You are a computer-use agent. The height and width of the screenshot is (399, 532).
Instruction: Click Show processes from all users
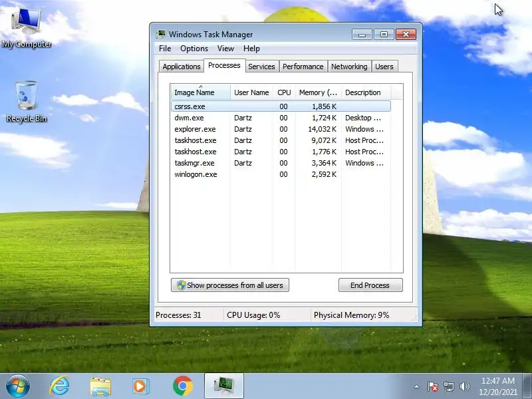[x=229, y=285]
